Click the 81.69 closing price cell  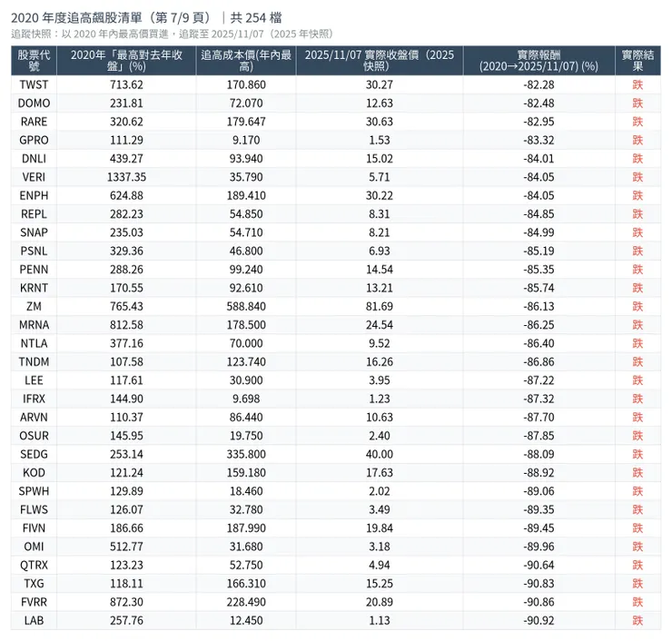click(380, 306)
